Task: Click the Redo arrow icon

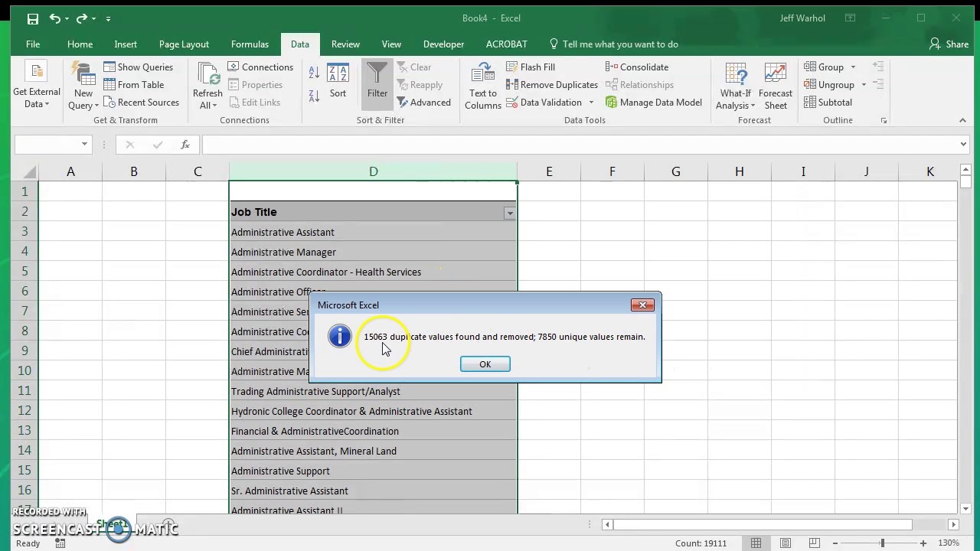Action: pyautogui.click(x=82, y=18)
